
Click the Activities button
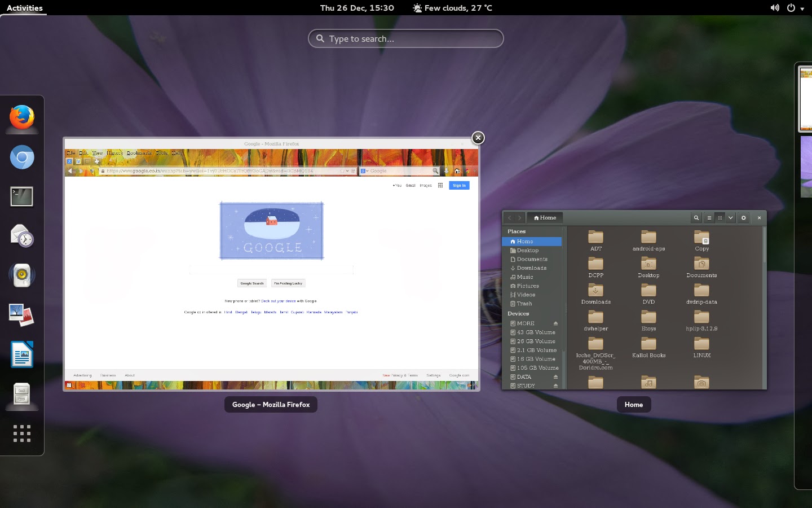25,8
